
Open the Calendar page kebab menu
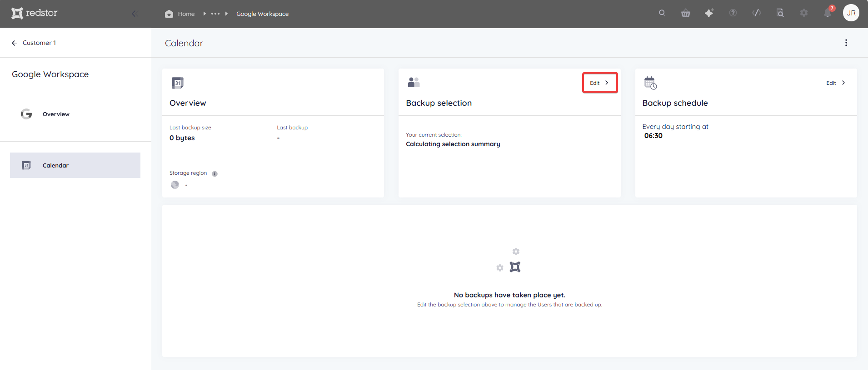click(846, 43)
